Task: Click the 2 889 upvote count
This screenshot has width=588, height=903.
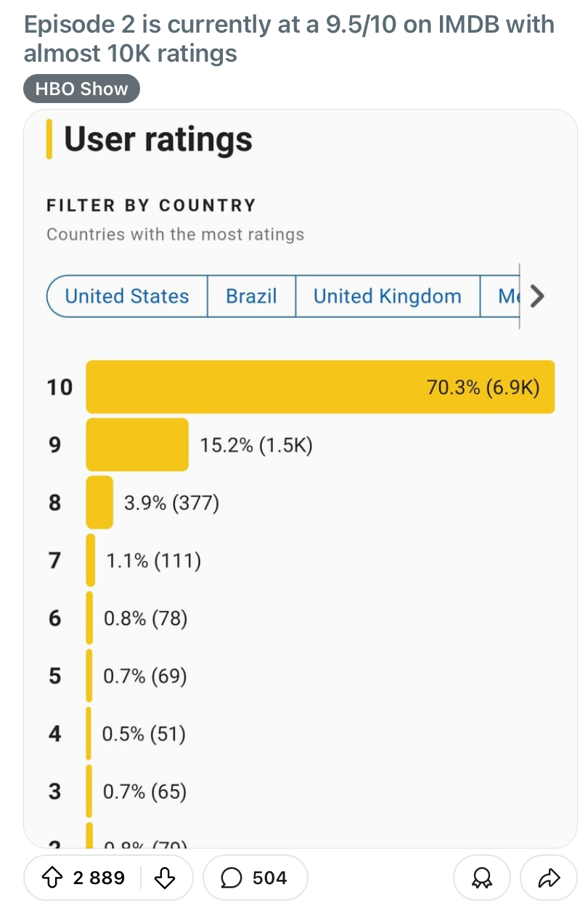Action: tap(99, 878)
